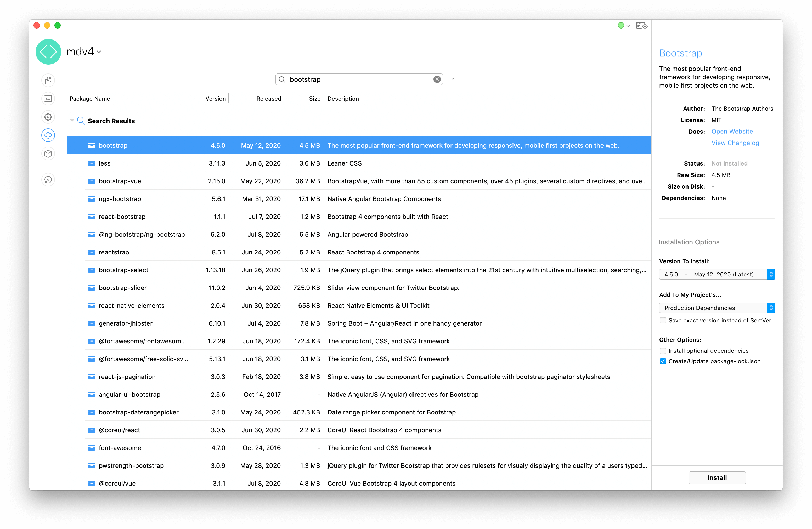
Task: Select the @ng-bootstrap/ng-bootstrap package name
Action: (142, 235)
